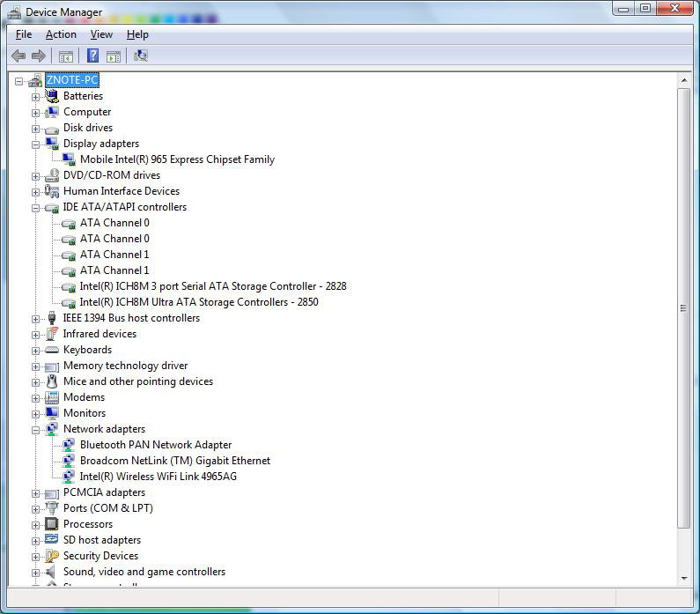Expand the Batteries node
Screen dimensions: 700x614
[35, 96]
